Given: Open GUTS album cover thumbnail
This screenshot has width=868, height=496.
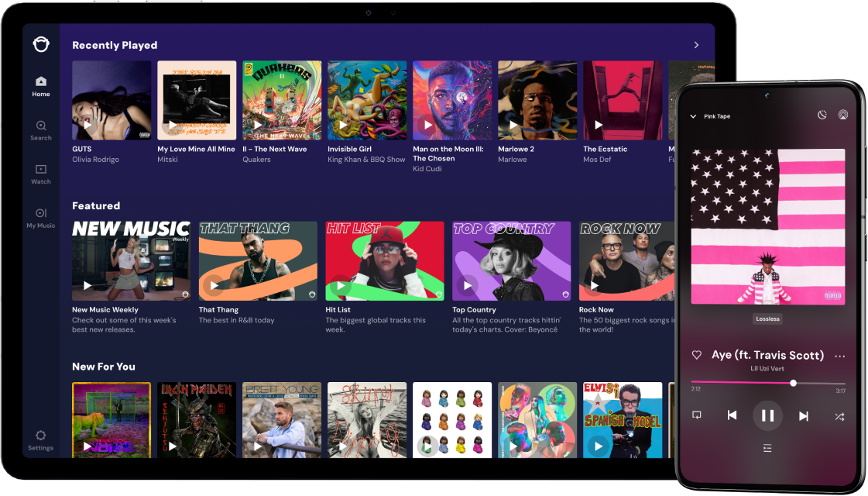Looking at the screenshot, I should point(112,100).
